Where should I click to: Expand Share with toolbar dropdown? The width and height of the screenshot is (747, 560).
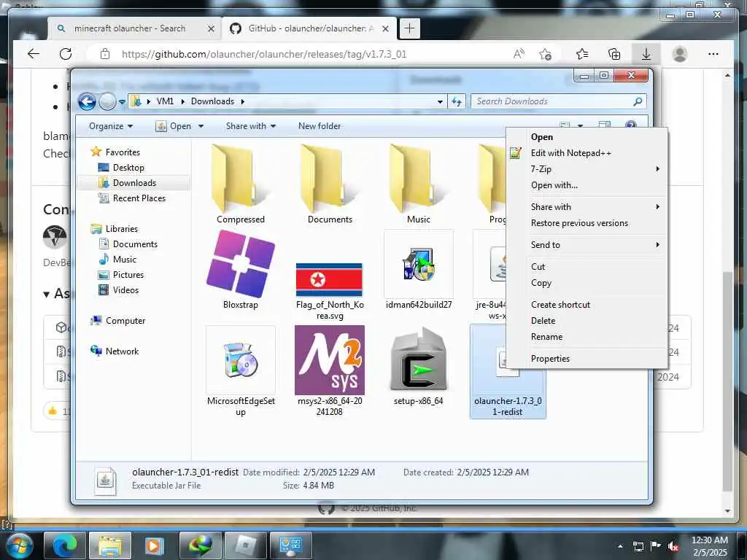pyautogui.click(x=251, y=126)
